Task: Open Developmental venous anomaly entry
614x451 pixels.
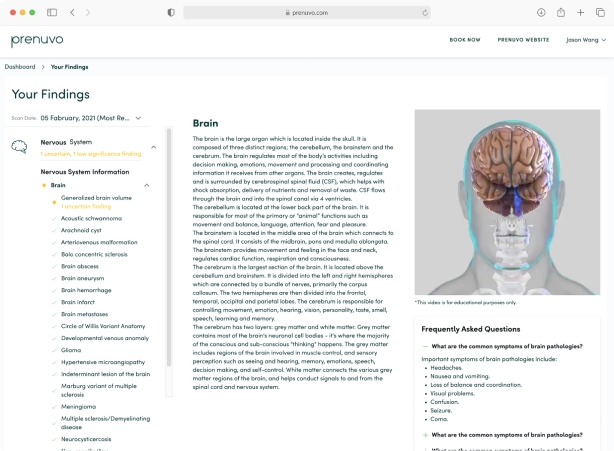Action: 105,338
